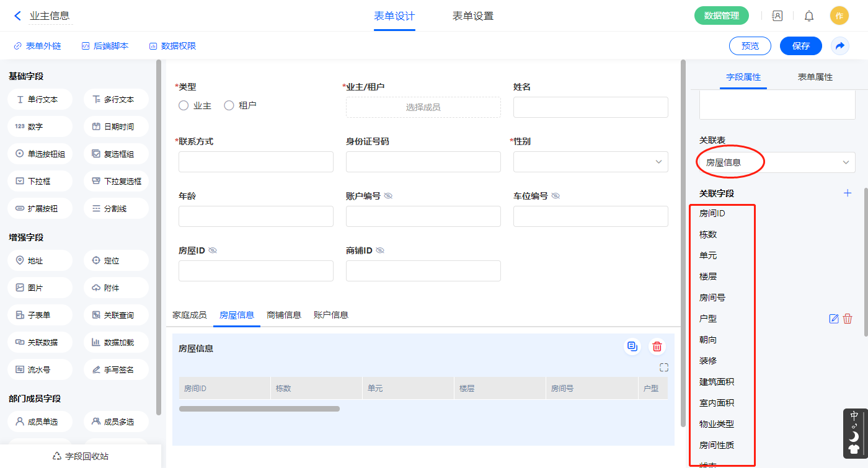Open the contacts book icon
This screenshot has height=468, width=868.
point(777,16)
